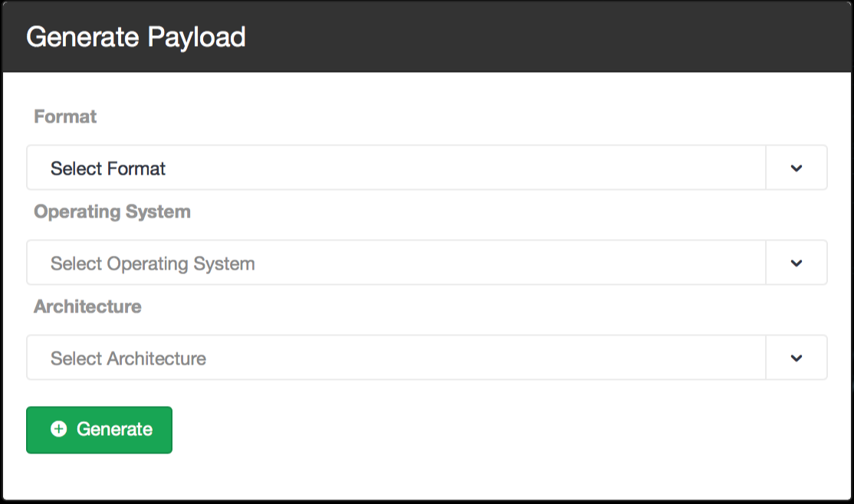This screenshot has height=504, width=854.
Task: Open the Select Format combo box
Action: click(x=427, y=168)
